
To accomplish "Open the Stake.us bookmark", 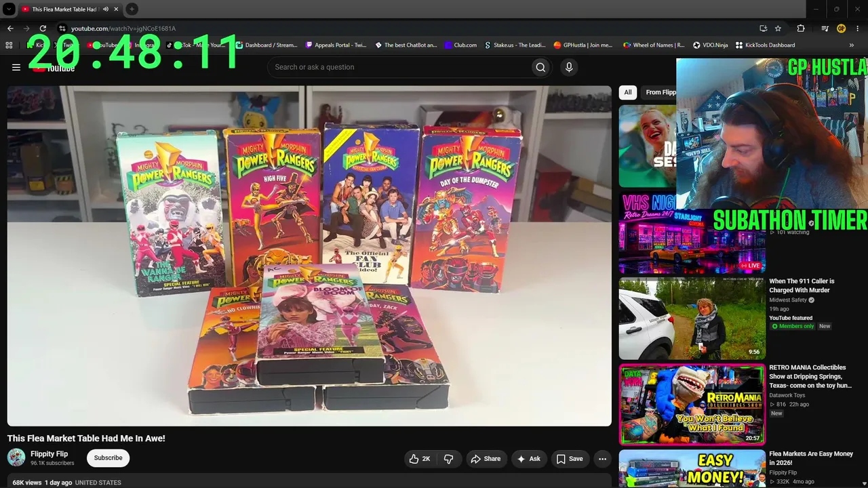I will coord(515,45).
